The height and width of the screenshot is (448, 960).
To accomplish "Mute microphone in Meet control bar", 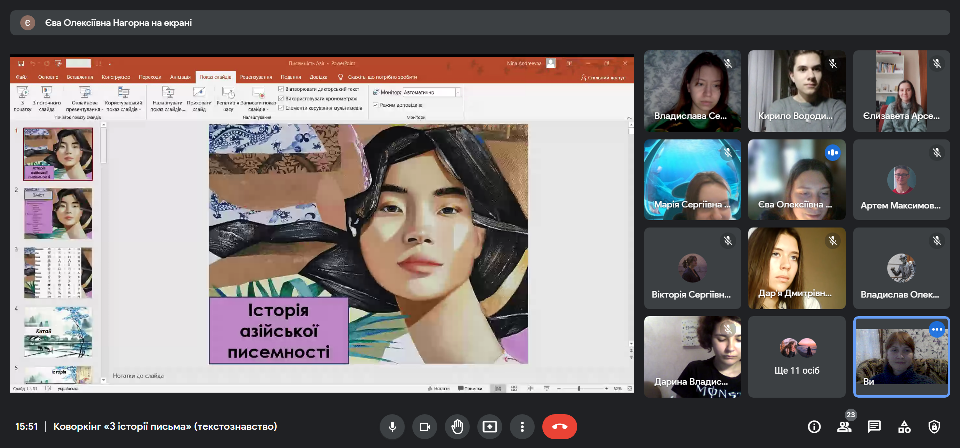I will (392, 427).
